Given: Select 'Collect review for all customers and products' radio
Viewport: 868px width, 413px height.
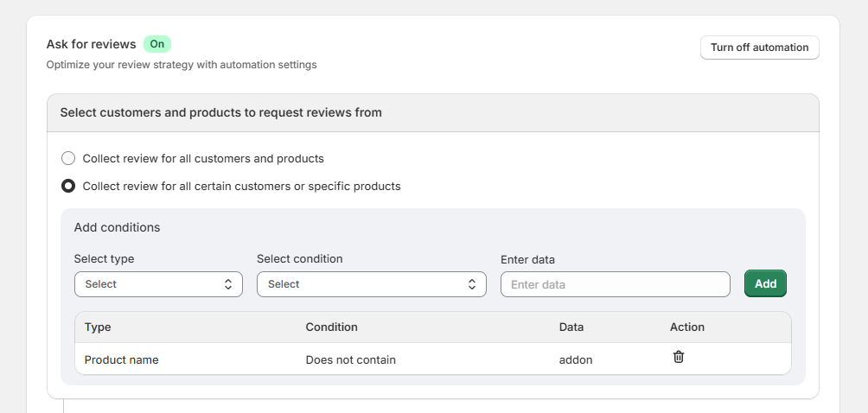Looking at the screenshot, I should coord(68,158).
